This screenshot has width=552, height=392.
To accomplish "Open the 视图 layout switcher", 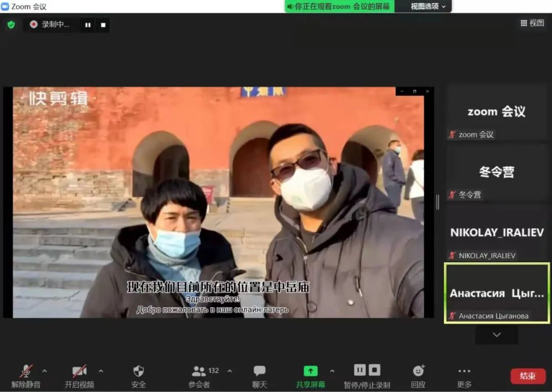I will (x=532, y=23).
